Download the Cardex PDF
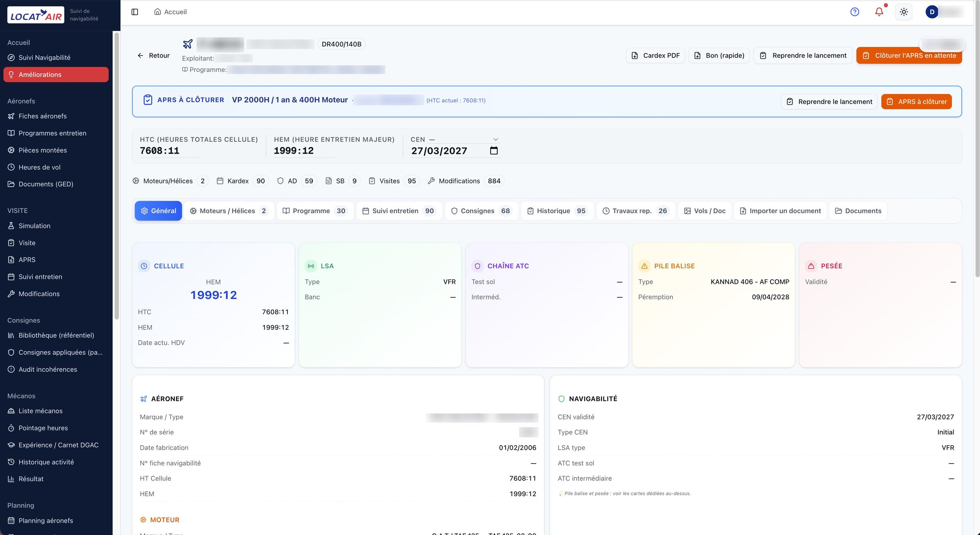The height and width of the screenshot is (535, 980). pyautogui.click(x=655, y=56)
